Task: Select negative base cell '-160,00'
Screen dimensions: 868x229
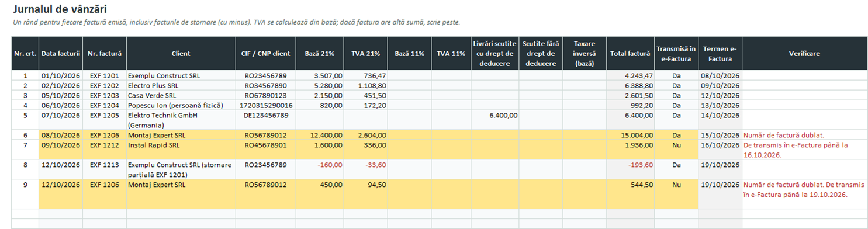Action: point(320,169)
